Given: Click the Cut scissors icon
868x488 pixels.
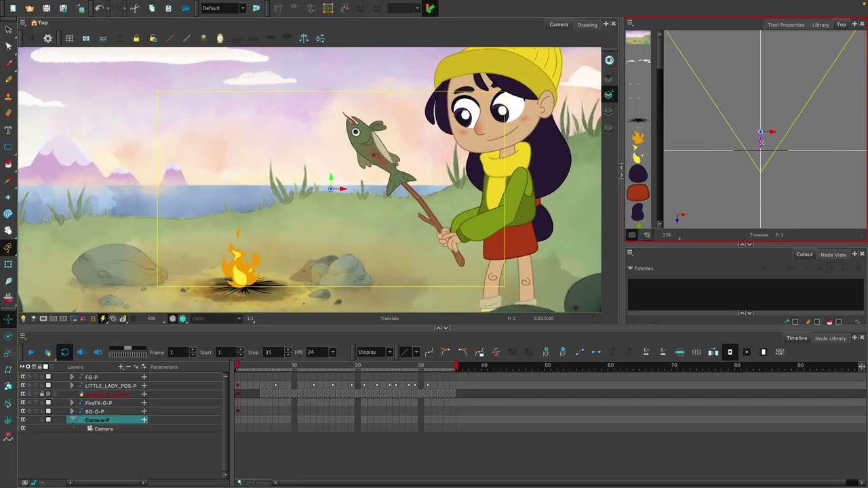Looking at the screenshot, I should click(134, 8).
